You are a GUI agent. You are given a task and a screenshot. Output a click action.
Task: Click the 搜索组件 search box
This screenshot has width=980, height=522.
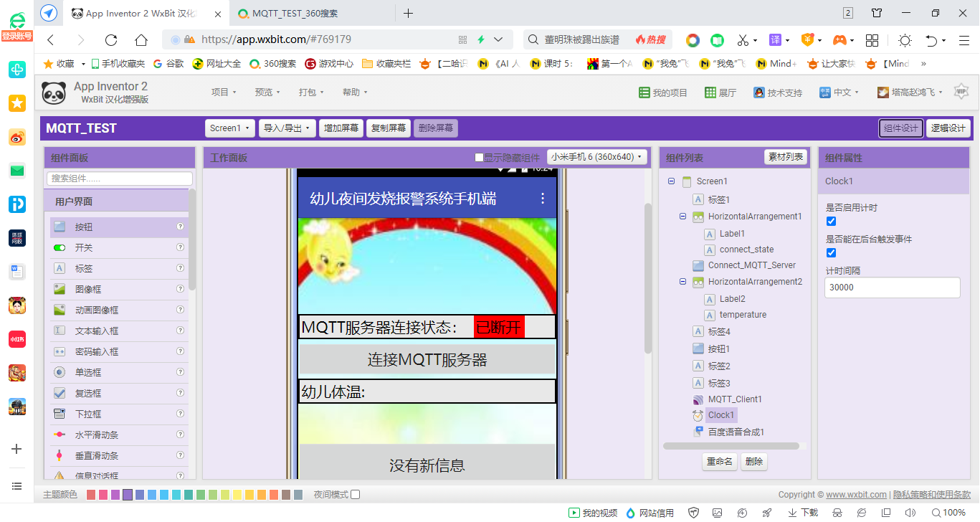tap(120, 179)
